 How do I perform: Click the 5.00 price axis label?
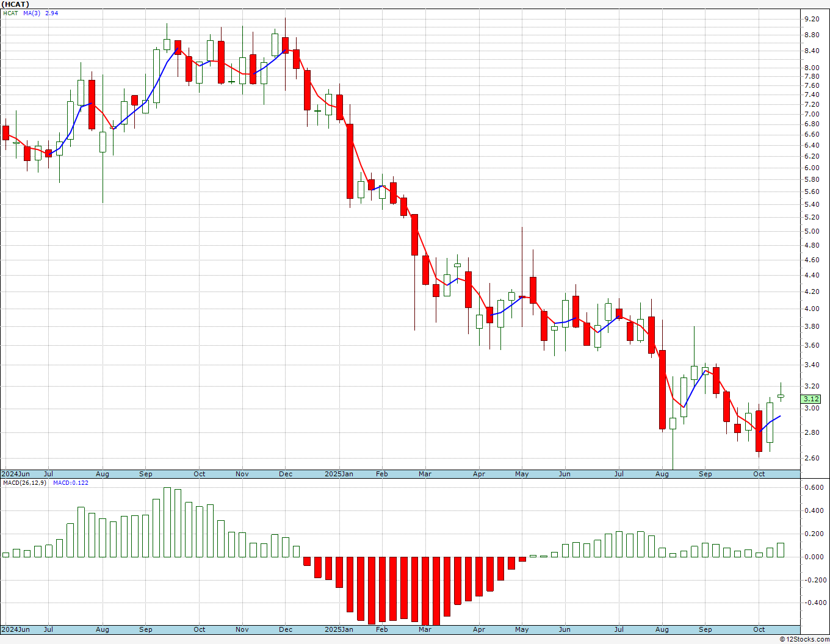pos(812,231)
